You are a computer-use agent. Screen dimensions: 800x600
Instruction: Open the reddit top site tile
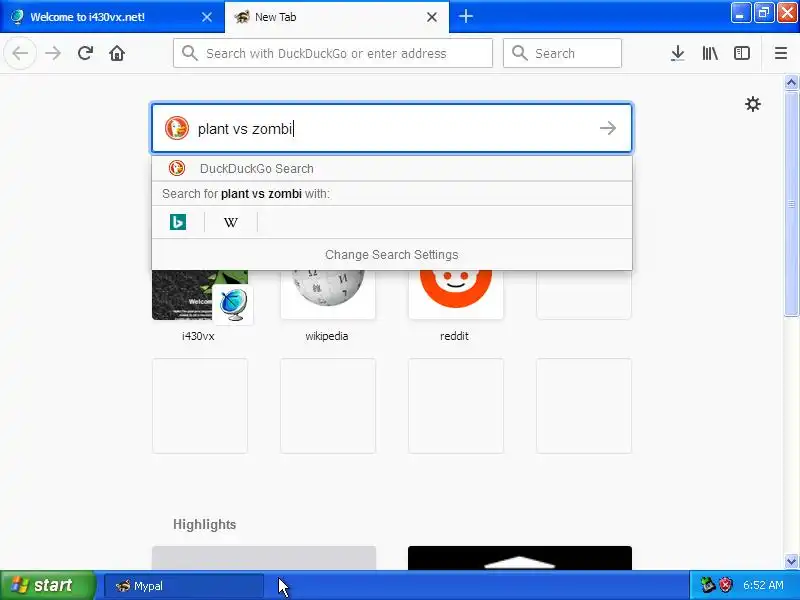pyautogui.click(x=456, y=295)
